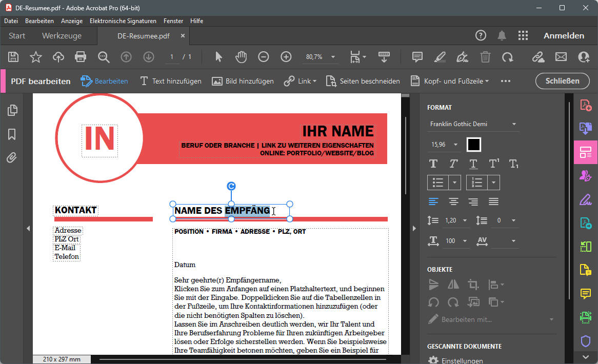The width and height of the screenshot is (598, 364).
Task: Click the Add comment note icon
Action: pyautogui.click(x=417, y=57)
